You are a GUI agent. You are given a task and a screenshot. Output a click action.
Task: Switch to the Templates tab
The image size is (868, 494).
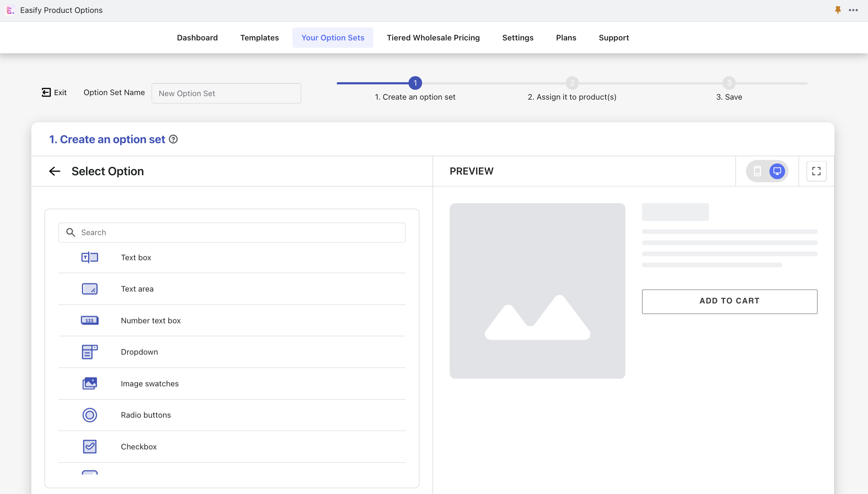259,37
